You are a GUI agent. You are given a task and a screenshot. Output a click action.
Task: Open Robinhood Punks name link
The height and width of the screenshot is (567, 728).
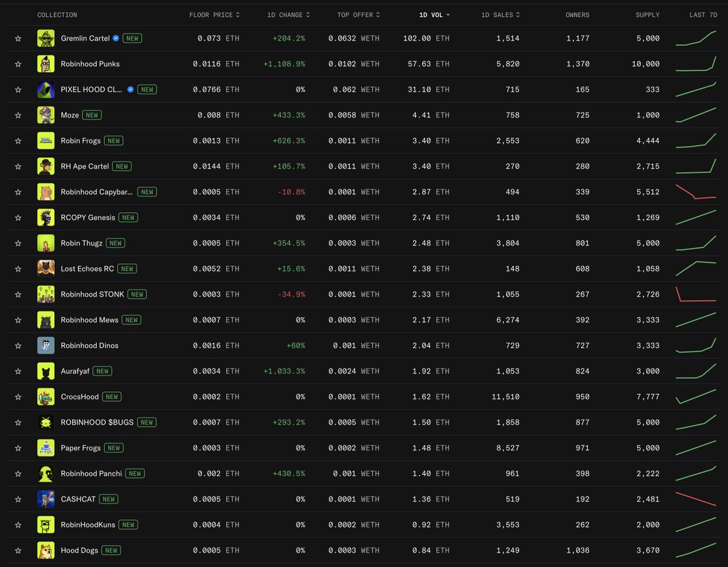90,64
